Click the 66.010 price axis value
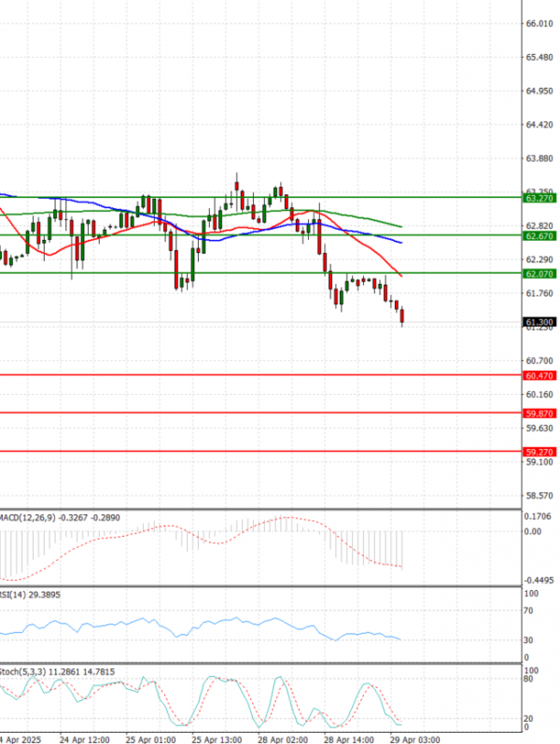 539,23
